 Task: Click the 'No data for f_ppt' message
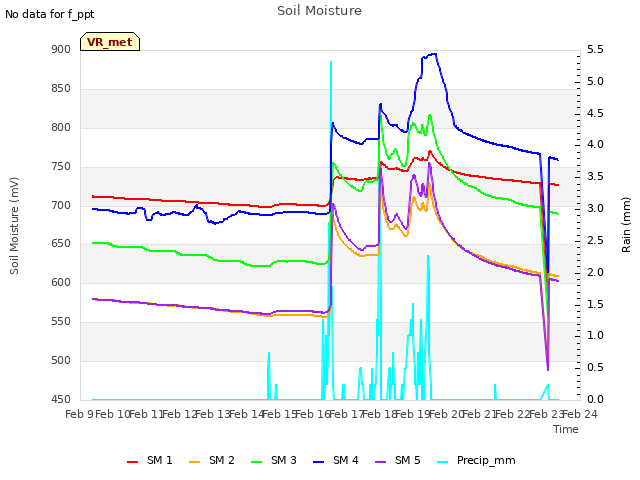[49, 14]
